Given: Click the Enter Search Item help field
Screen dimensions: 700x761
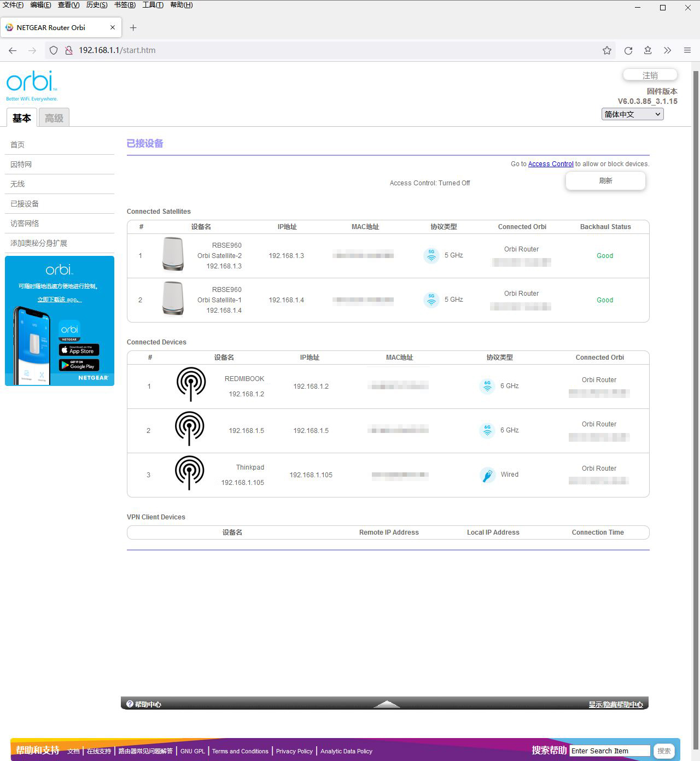Looking at the screenshot, I should (x=610, y=751).
